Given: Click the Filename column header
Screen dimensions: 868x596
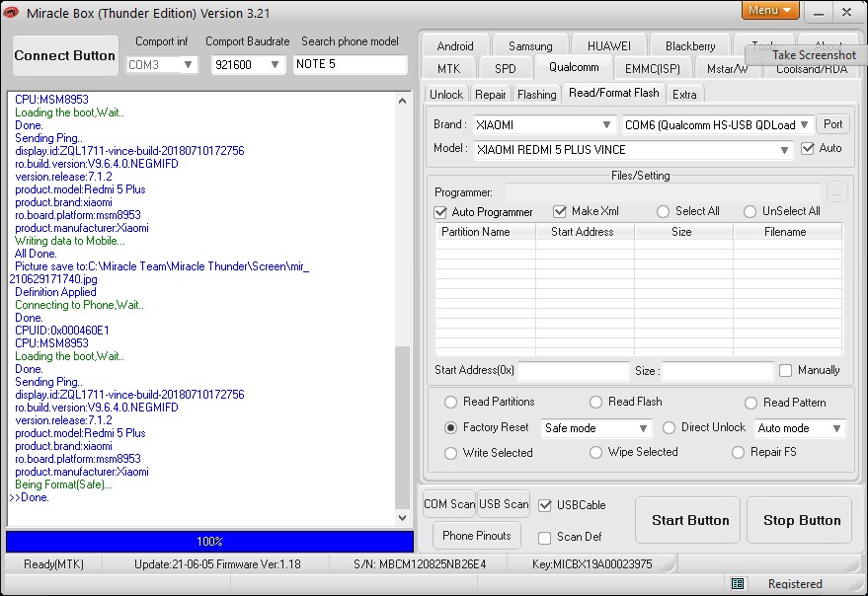Looking at the screenshot, I should (x=785, y=232).
